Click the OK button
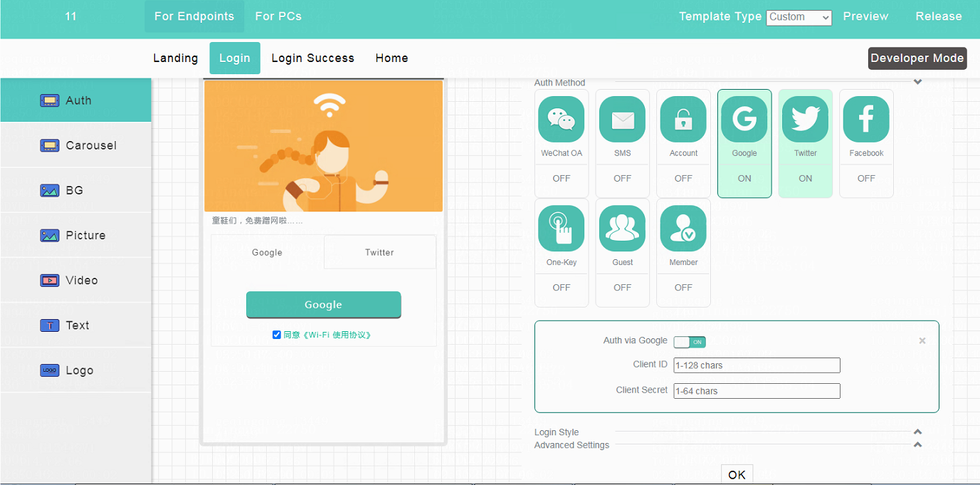Image resolution: width=980 pixels, height=485 pixels. [737, 474]
